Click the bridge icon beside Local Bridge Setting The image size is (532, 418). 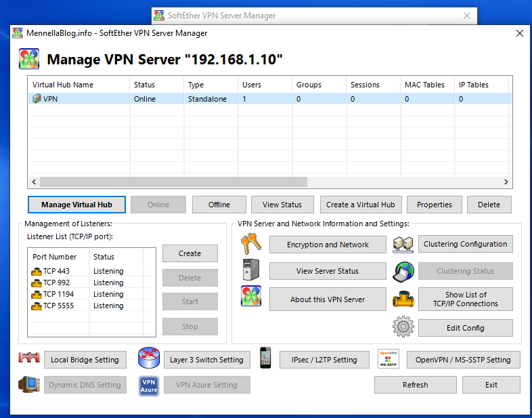point(29,358)
